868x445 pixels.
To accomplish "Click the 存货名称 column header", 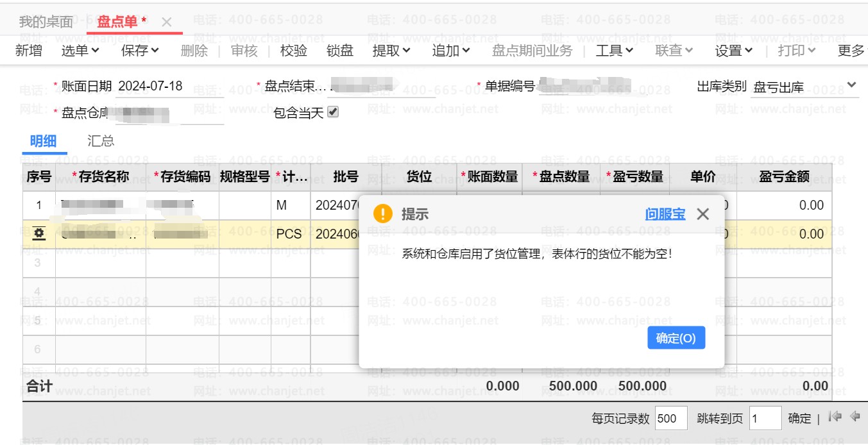I will click(x=101, y=176).
